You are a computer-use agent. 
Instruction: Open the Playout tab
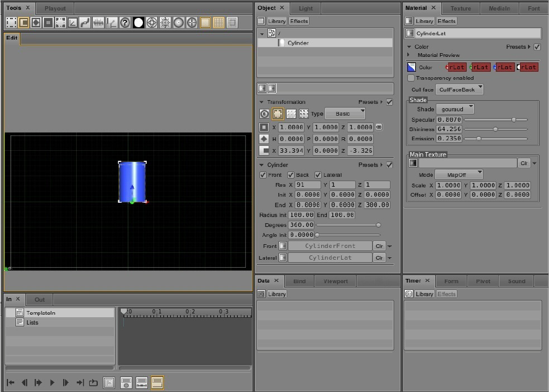click(56, 9)
